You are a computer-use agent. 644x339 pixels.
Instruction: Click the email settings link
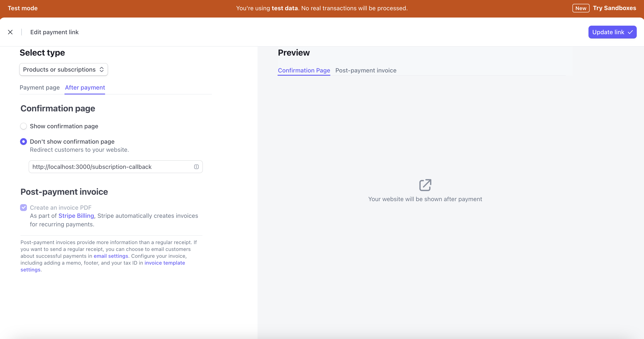click(111, 256)
